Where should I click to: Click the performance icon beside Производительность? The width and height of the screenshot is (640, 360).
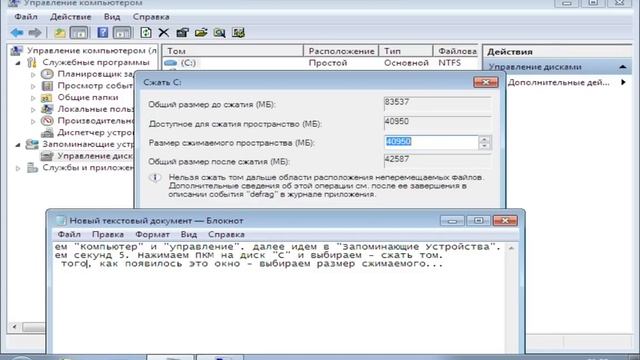(x=47, y=121)
